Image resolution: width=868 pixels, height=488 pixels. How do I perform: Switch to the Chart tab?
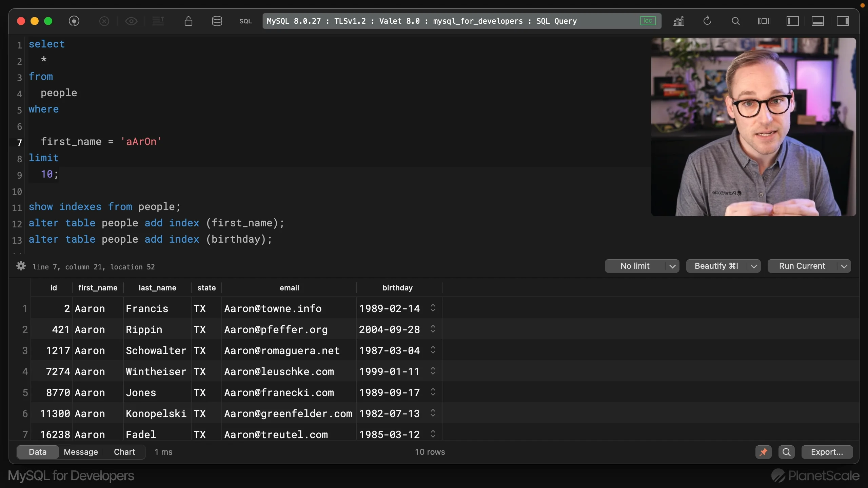point(124,452)
